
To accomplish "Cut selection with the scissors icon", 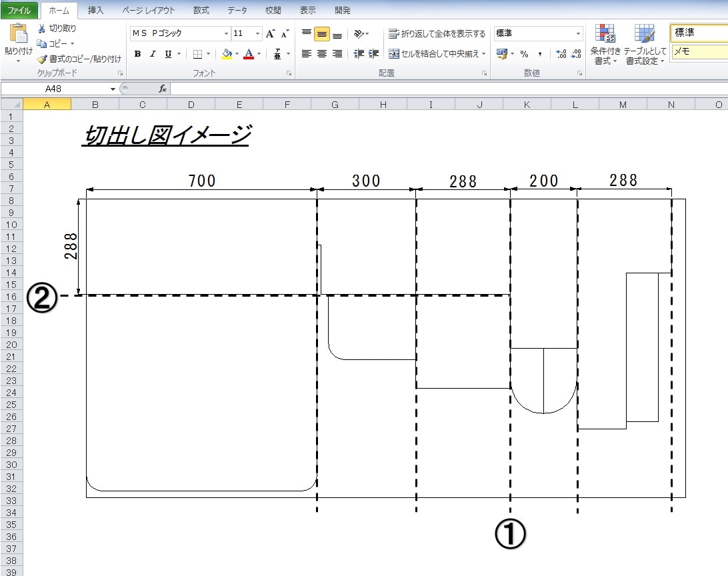I will [42, 29].
